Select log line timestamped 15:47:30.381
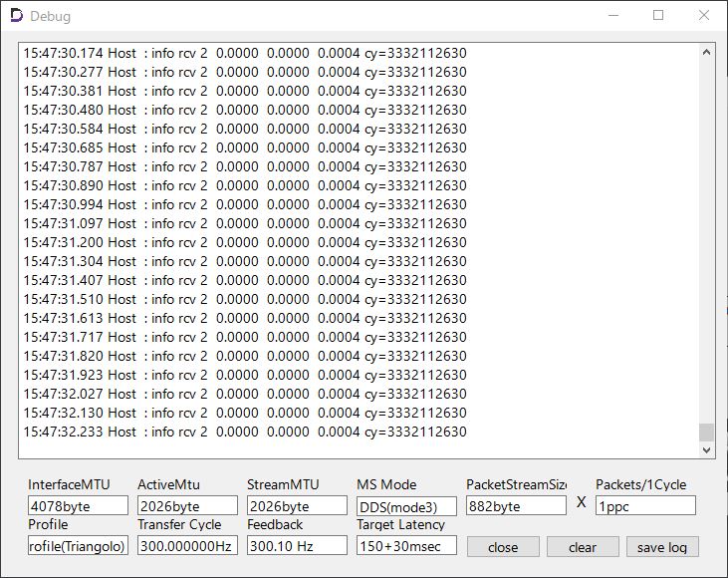 click(x=245, y=91)
